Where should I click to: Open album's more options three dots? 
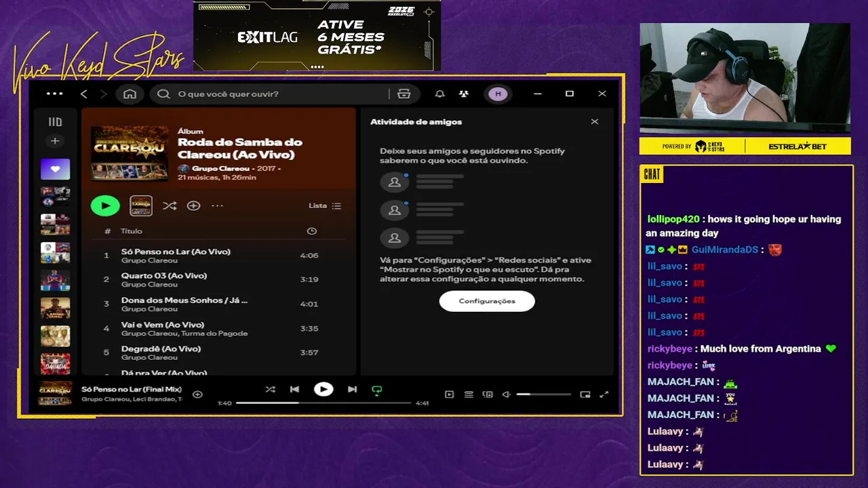coord(217,205)
